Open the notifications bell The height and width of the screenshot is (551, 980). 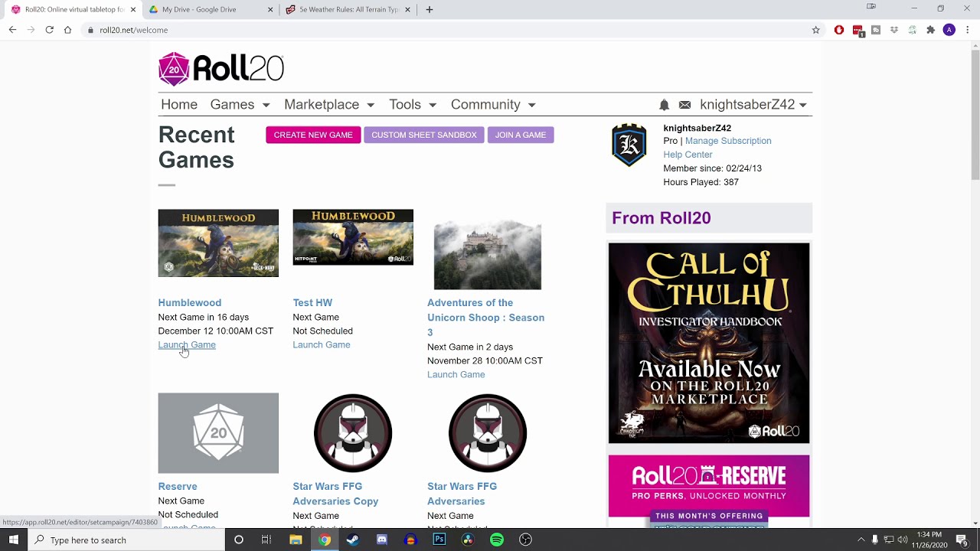click(665, 105)
